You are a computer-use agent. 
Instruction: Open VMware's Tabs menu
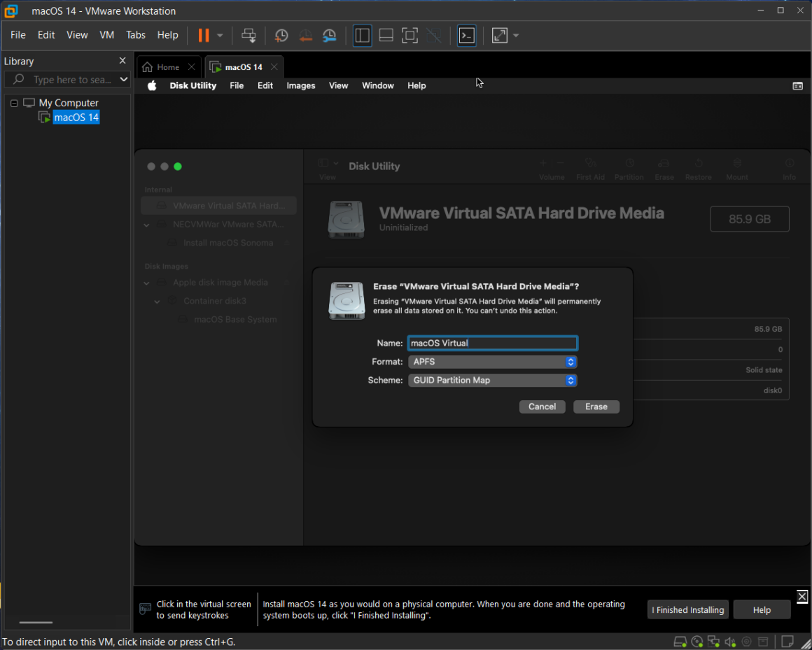tap(136, 35)
